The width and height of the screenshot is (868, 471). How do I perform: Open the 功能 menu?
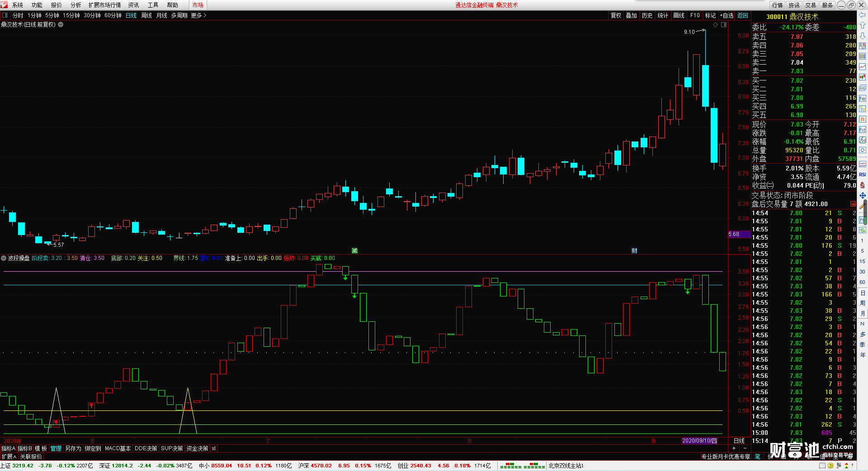tap(37, 5)
